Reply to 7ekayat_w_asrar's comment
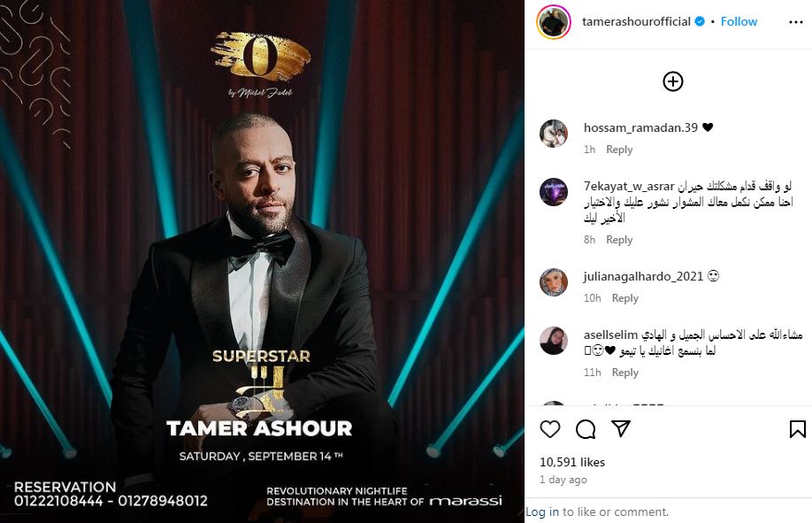812x523 pixels. [x=619, y=240]
